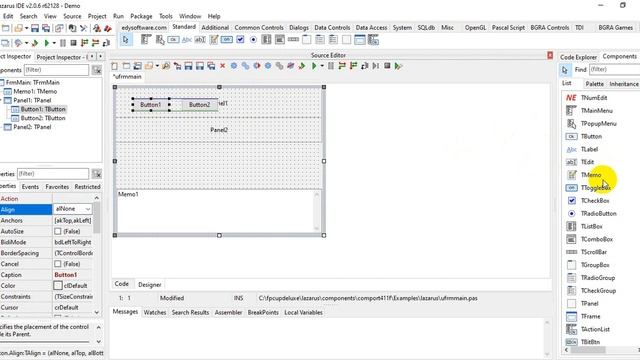
Task: Click green Run icon in Source Editor toolbar
Action: tap(314, 66)
